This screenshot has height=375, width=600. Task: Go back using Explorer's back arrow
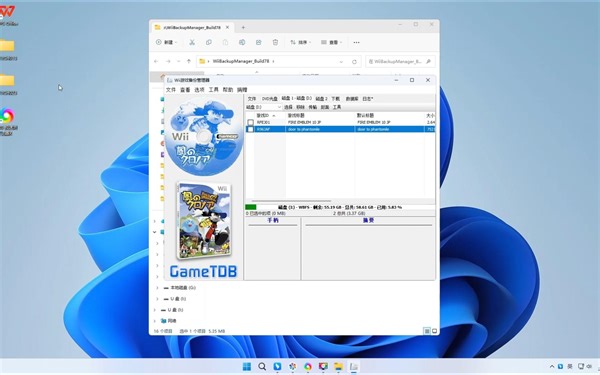pyautogui.click(x=156, y=61)
